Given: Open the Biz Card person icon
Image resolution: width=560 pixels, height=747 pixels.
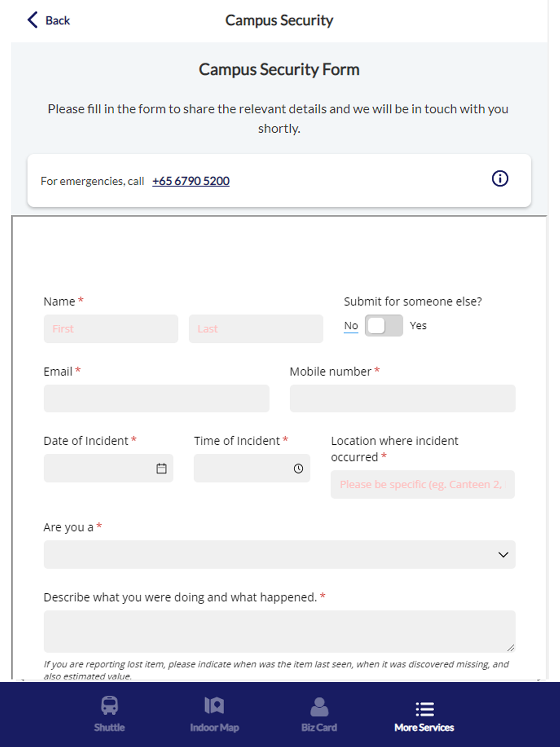Looking at the screenshot, I should coord(319,707).
